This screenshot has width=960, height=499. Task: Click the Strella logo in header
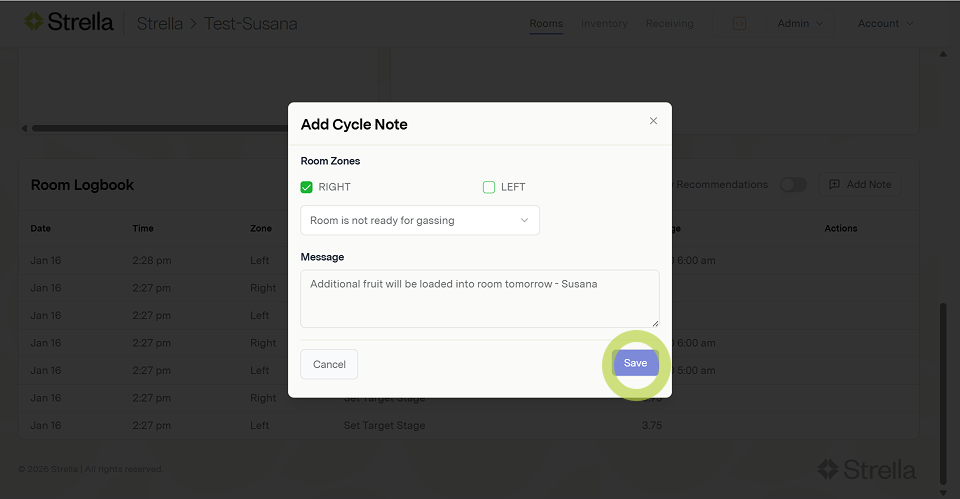pyautogui.click(x=68, y=22)
